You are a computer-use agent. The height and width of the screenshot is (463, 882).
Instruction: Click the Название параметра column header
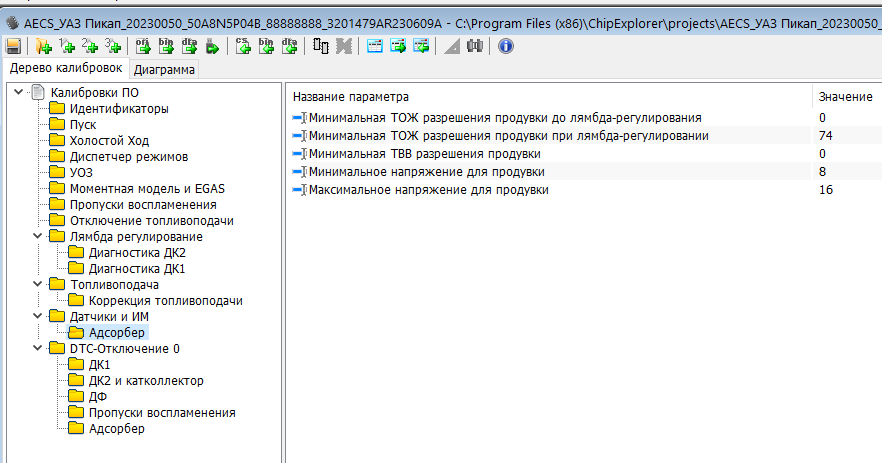click(x=351, y=97)
